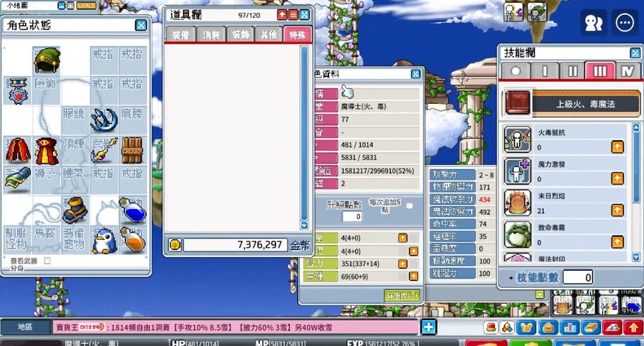
Task: Click the gold meso coin icon
Action: [x=175, y=245]
